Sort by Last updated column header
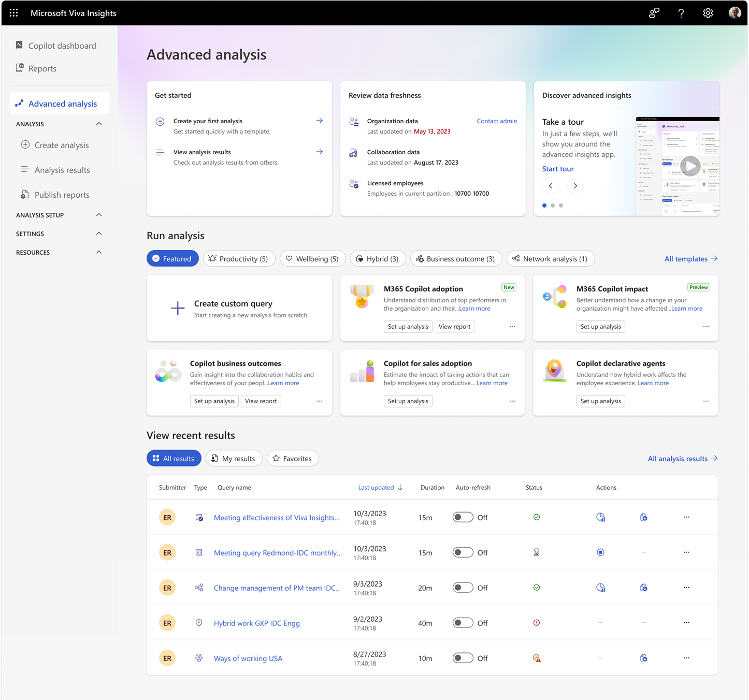Viewport: 749px width, 700px height. click(x=380, y=487)
